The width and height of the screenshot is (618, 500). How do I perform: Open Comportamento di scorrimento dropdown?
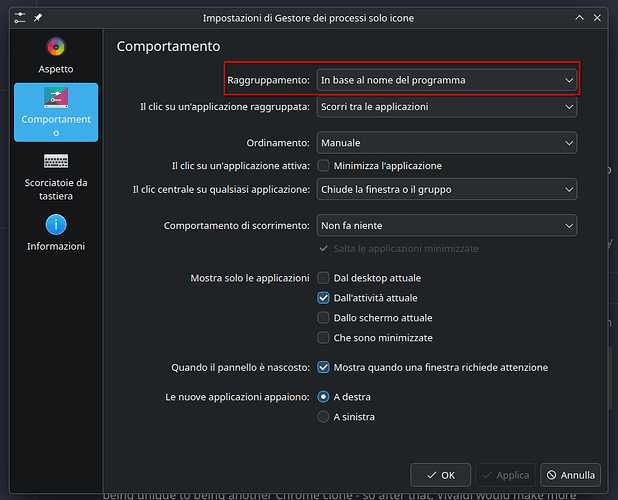coord(446,226)
